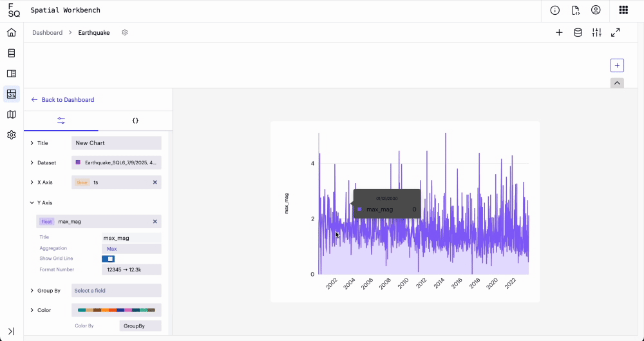
Task: Open the database icon in toolbar
Action: tap(578, 32)
